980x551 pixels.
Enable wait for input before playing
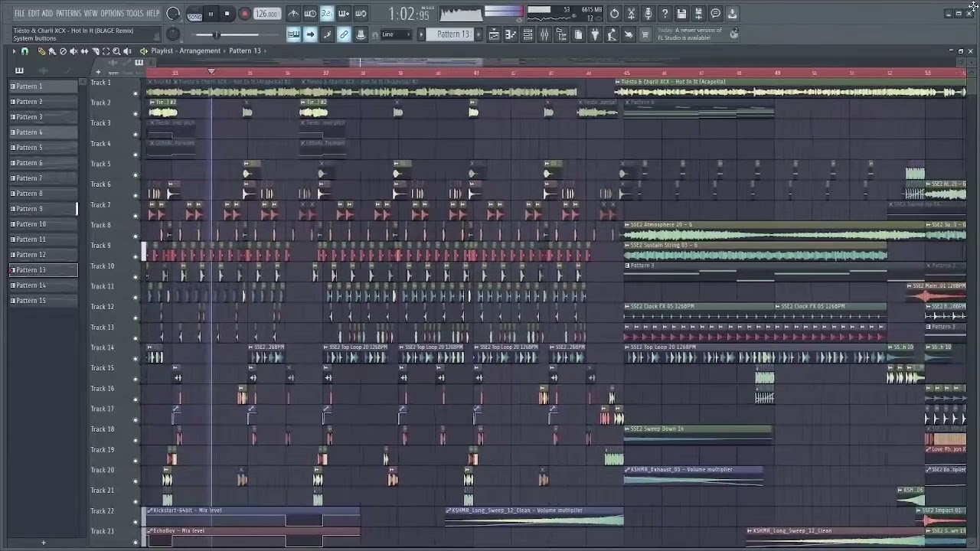(310, 14)
